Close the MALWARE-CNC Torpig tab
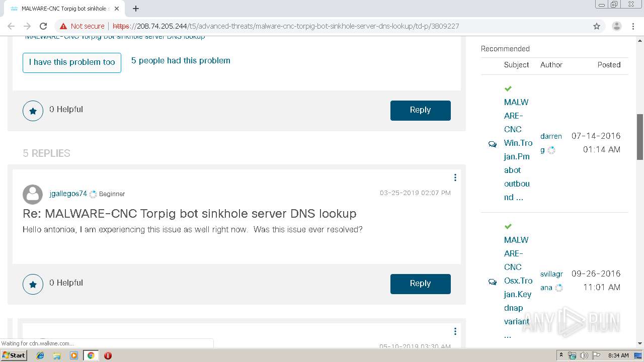The height and width of the screenshot is (362, 644). [x=117, y=9]
